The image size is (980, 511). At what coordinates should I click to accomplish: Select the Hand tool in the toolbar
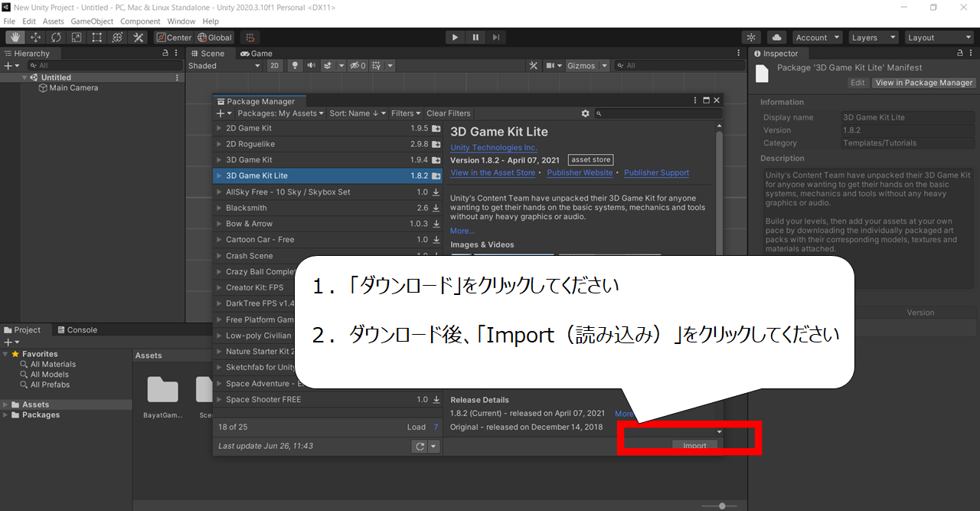[x=15, y=37]
